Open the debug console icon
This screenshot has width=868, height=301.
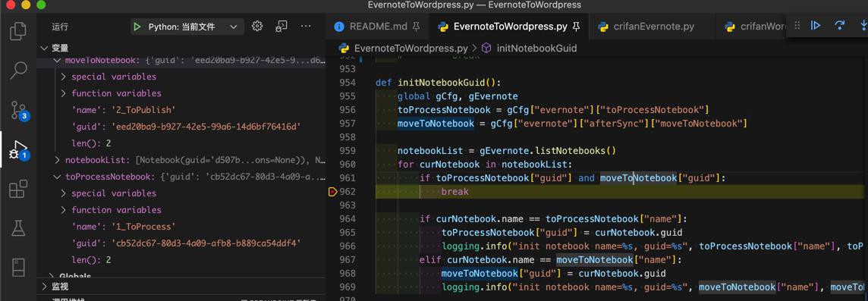[x=281, y=26]
